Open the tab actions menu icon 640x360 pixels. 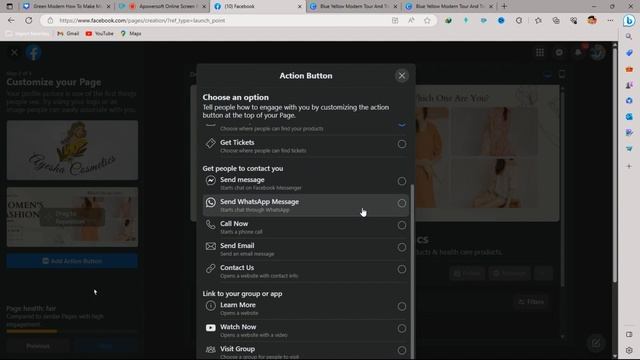(x=9, y=6)
